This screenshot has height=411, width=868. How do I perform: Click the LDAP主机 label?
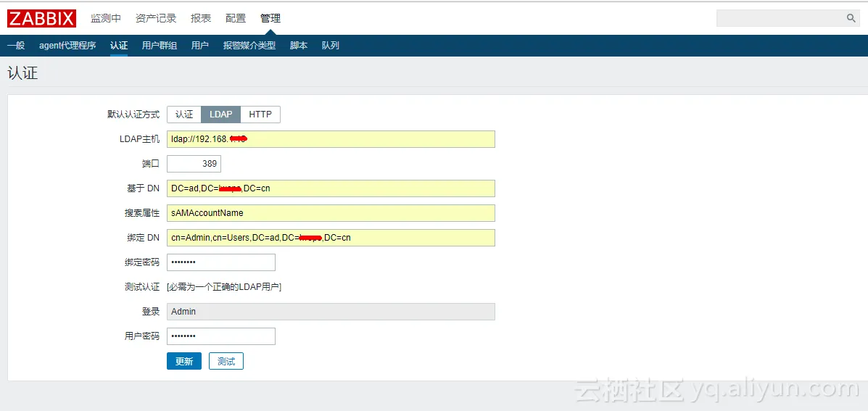pyautogui.click(x=139, y=139)
